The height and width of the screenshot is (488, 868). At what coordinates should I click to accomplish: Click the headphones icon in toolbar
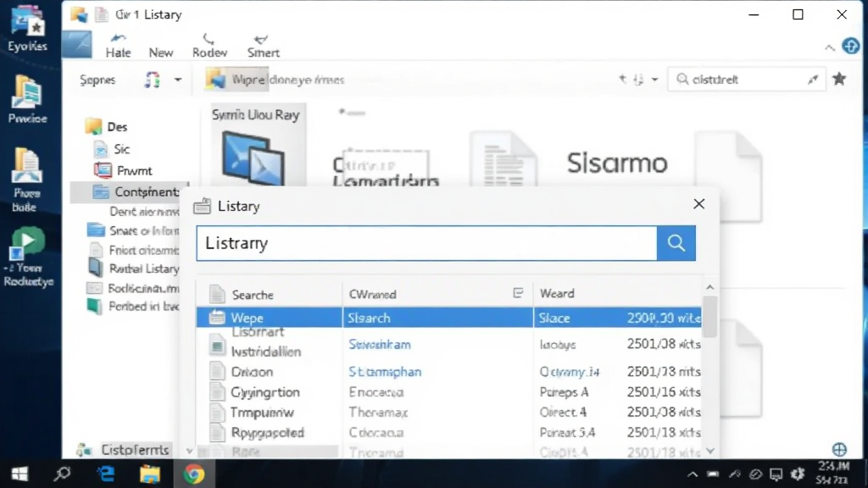(x=153, y=80)
